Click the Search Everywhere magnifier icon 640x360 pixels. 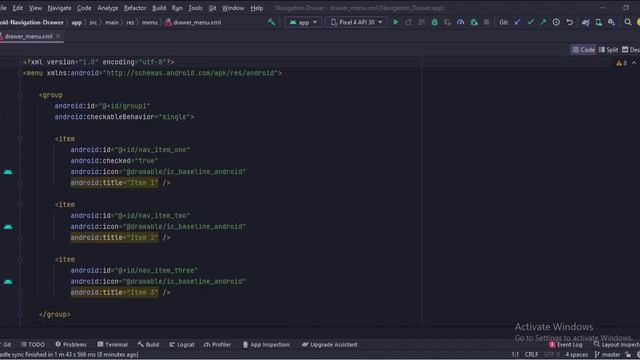[628, 22]
